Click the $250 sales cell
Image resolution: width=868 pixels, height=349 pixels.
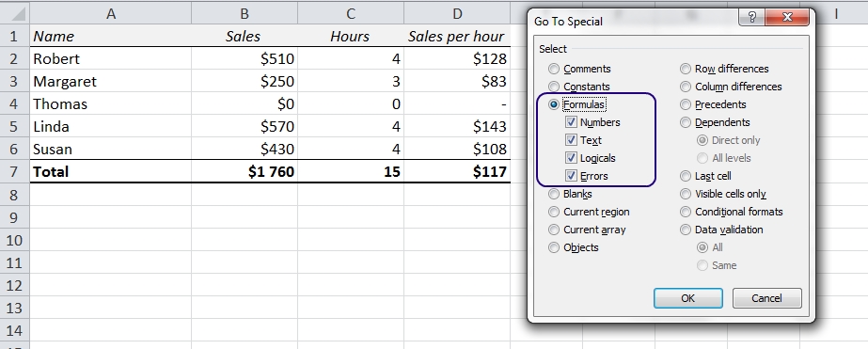(x=245, y=82)
